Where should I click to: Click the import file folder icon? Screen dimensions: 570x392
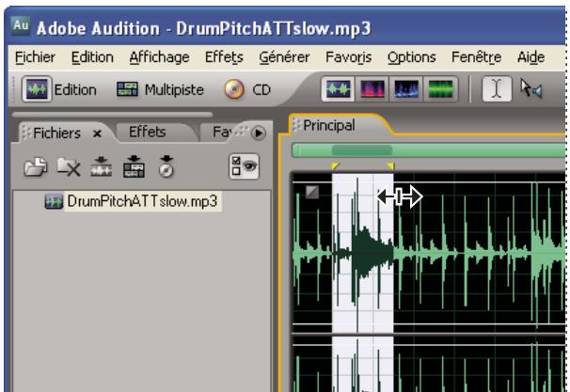35,166
